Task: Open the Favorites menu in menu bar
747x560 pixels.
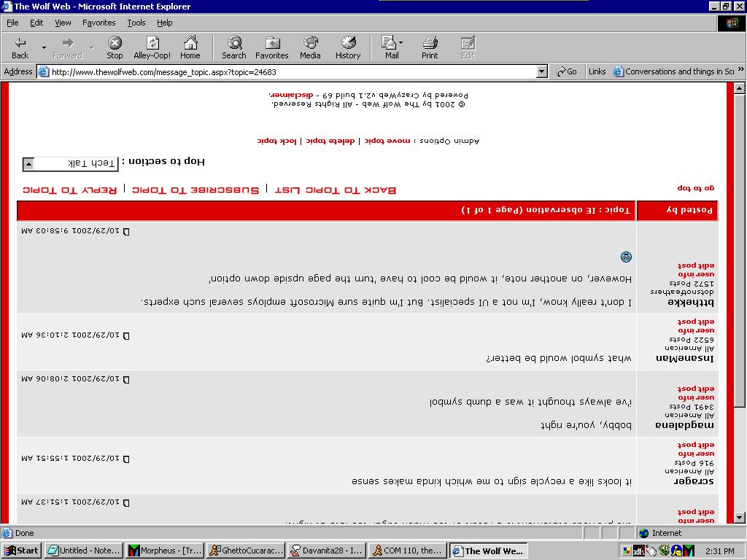Action: (x=98, y=23)
